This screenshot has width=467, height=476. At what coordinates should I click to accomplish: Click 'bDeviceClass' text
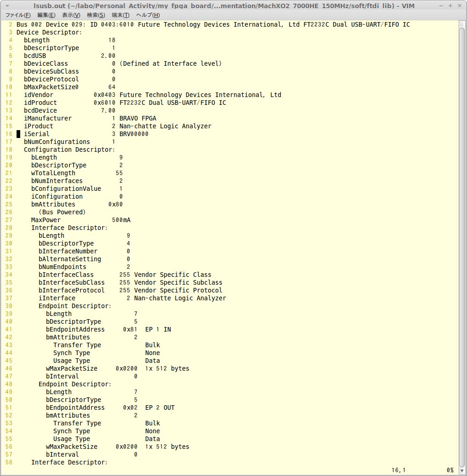point(46,63)
